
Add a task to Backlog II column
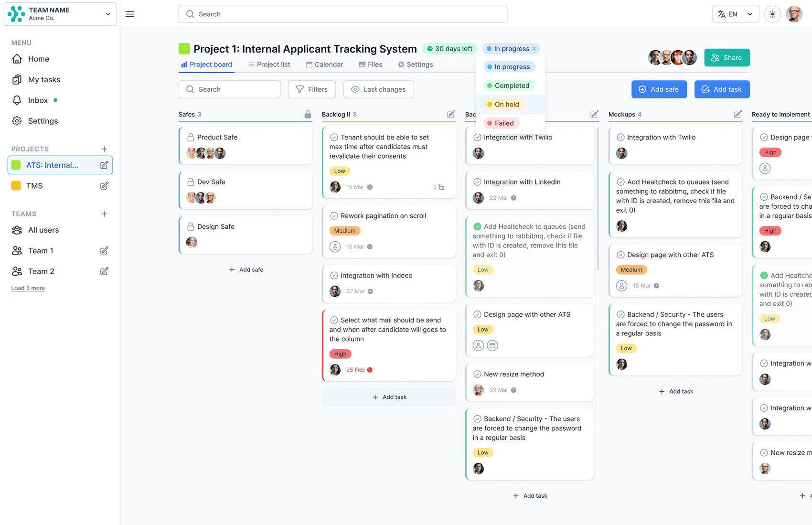(389, 397)
